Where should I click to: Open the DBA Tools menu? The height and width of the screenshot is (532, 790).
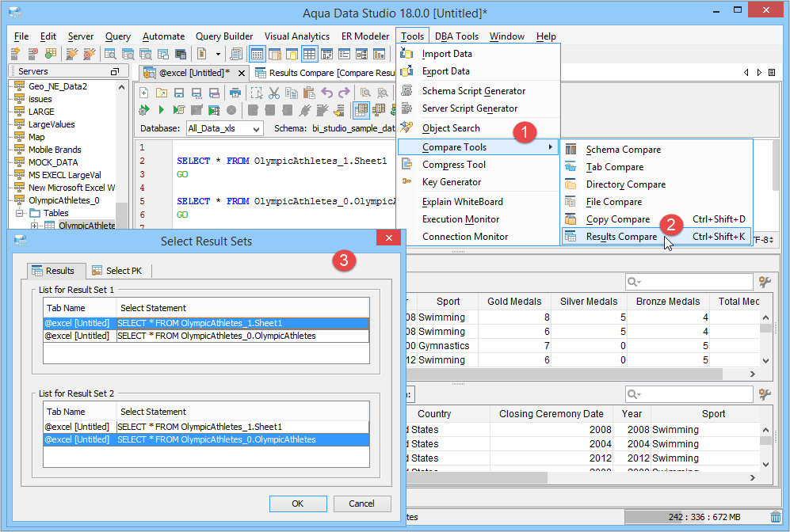tap(456, 36)
